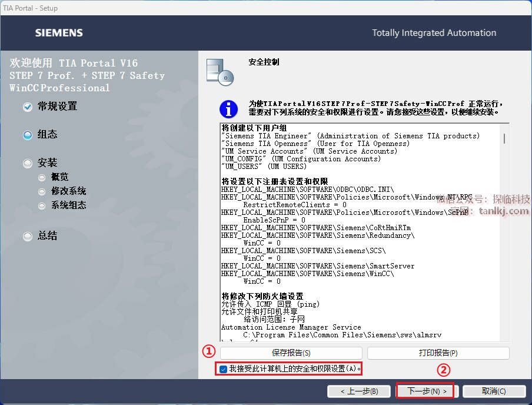Click the EnableScPnP = 0 line
Viewport: 532px width, 405px height.
tap(274, 220)
